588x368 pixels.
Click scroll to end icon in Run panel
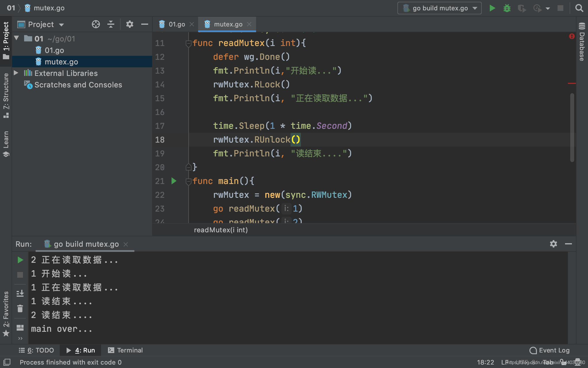(x=20, y=293)
